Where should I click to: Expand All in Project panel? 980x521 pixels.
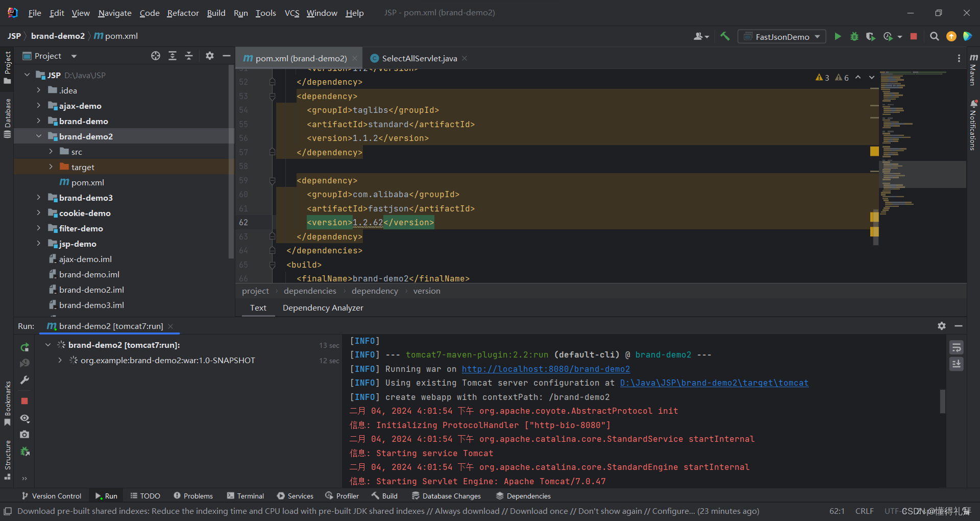(x=173, y=56)
